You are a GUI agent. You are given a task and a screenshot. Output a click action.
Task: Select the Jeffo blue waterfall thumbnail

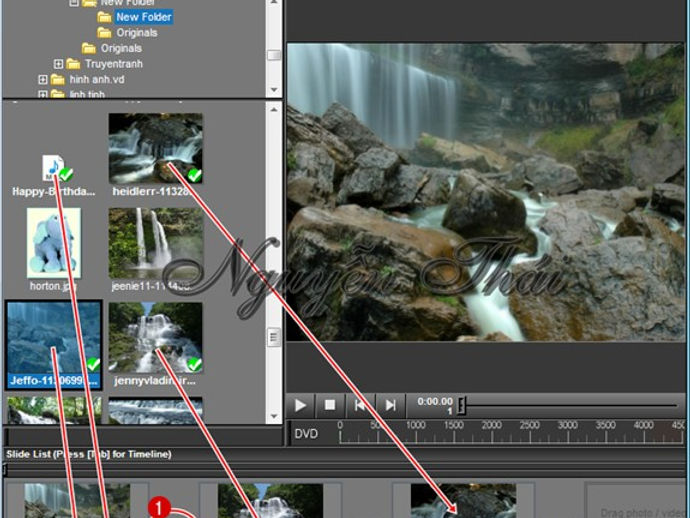click(x=54, y=338)
